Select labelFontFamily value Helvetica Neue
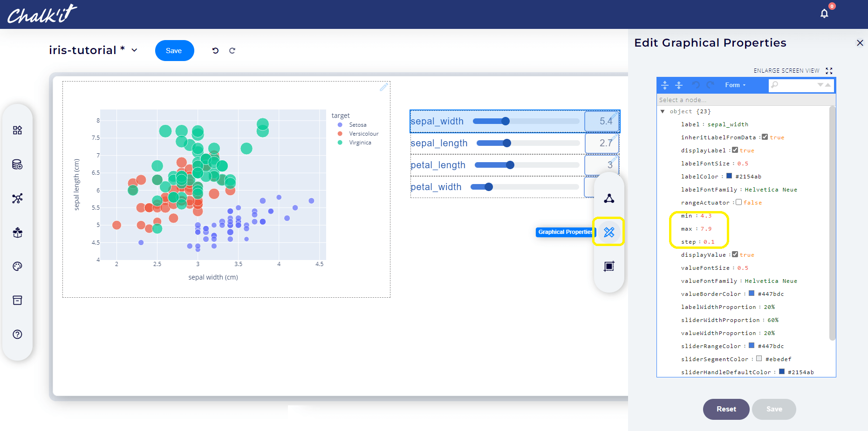This screenshot has height=431, width=868. (771, 190)
